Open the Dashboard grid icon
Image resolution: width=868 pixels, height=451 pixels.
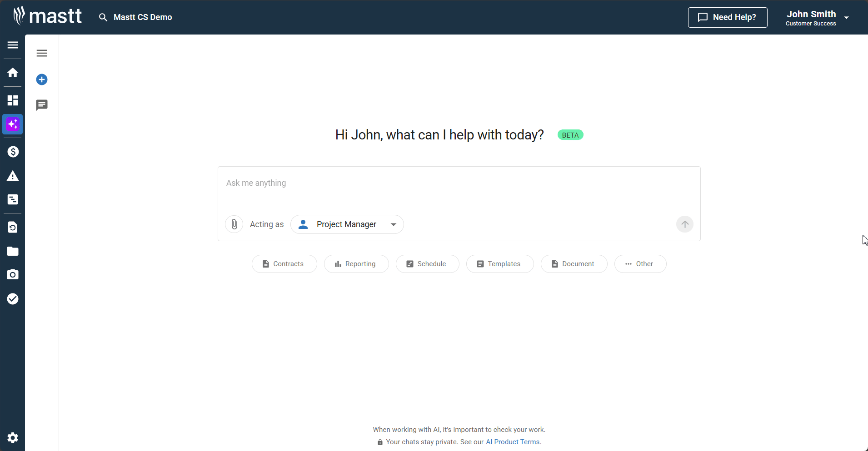tap(13, 100)
